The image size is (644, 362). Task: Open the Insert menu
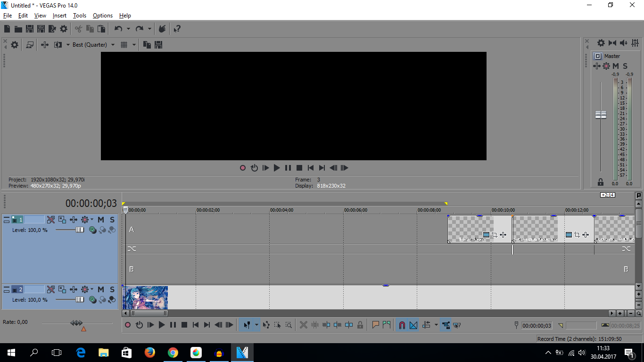tap(59, 16)
